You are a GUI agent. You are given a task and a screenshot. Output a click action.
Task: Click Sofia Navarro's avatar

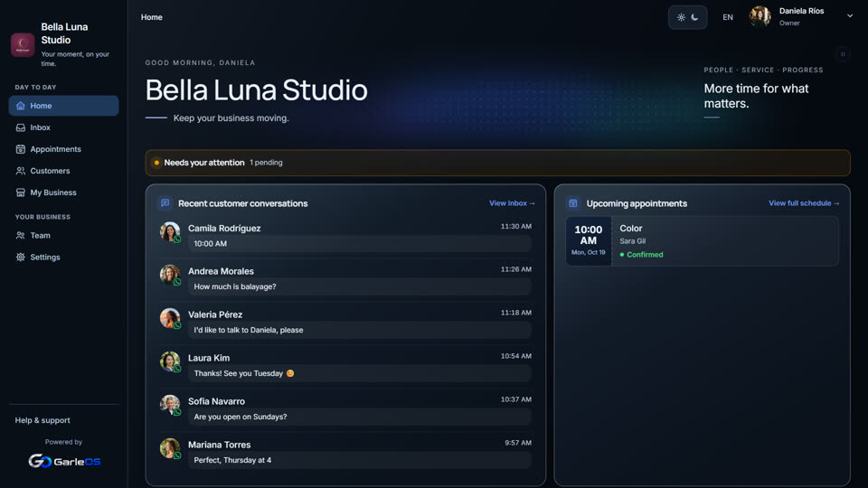tap(170, 405)
